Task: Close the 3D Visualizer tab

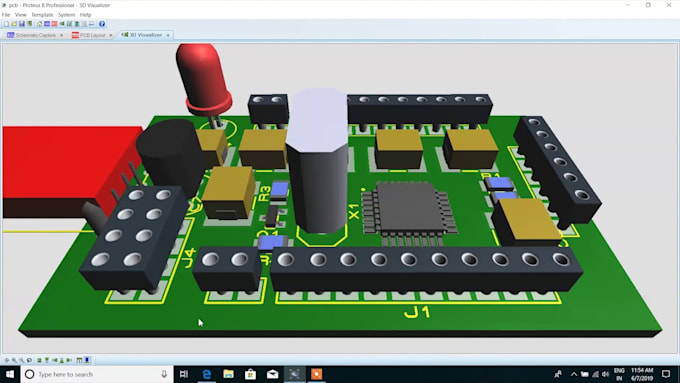Action: pyautogui.click(x=168, y=35)
